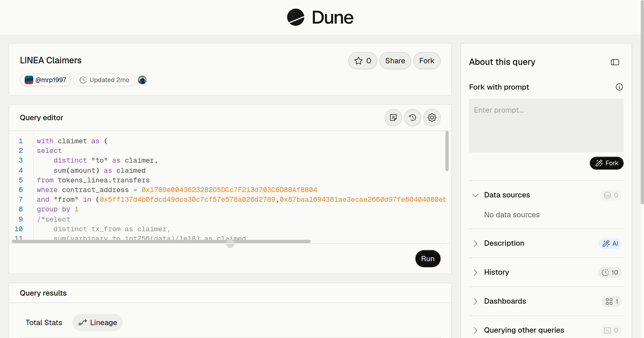Collapse the Data sources section
The image size is (644, 338).
475,195
